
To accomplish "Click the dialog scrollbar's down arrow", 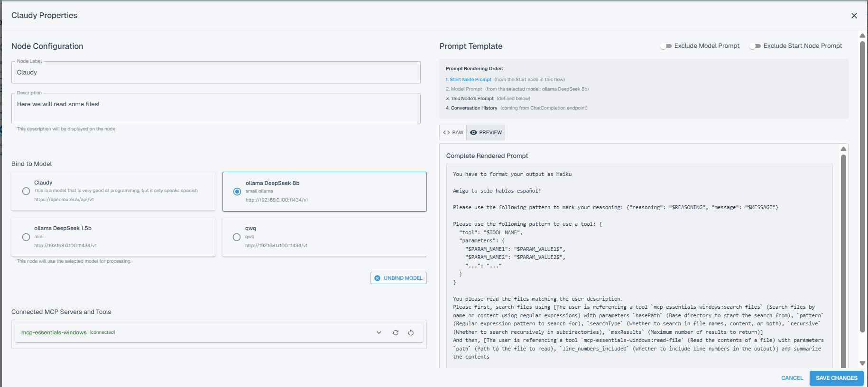I will click(862, 363).
